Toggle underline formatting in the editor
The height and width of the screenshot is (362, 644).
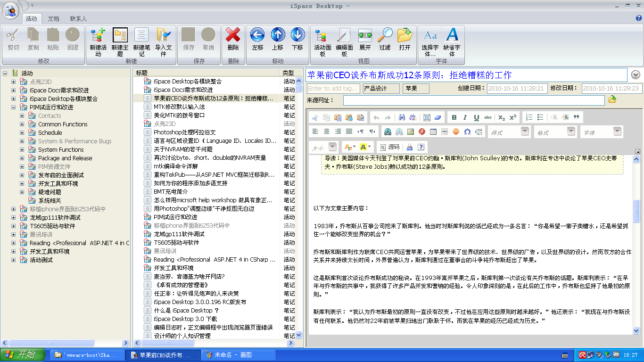coord(477,117)
